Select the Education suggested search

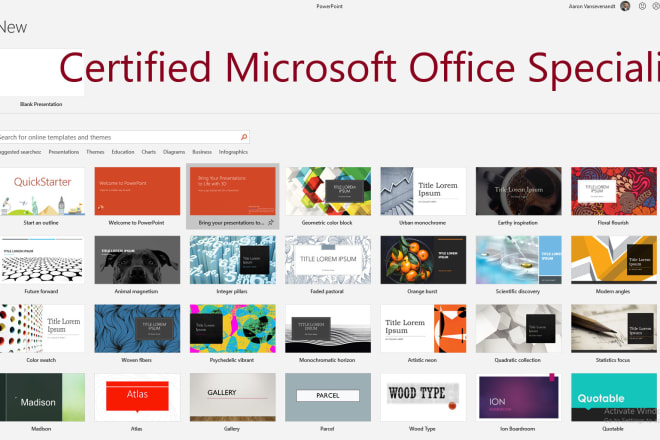[x=123, y=152]
